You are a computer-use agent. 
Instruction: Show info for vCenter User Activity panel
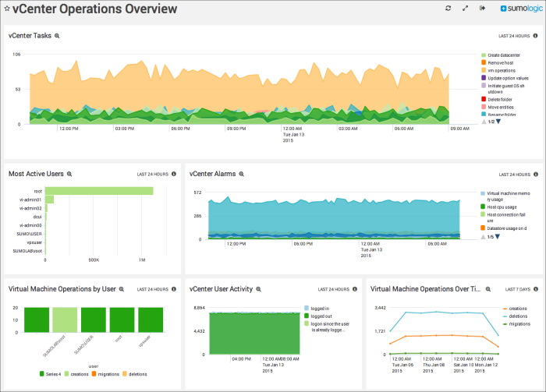[x=355, y=289]
